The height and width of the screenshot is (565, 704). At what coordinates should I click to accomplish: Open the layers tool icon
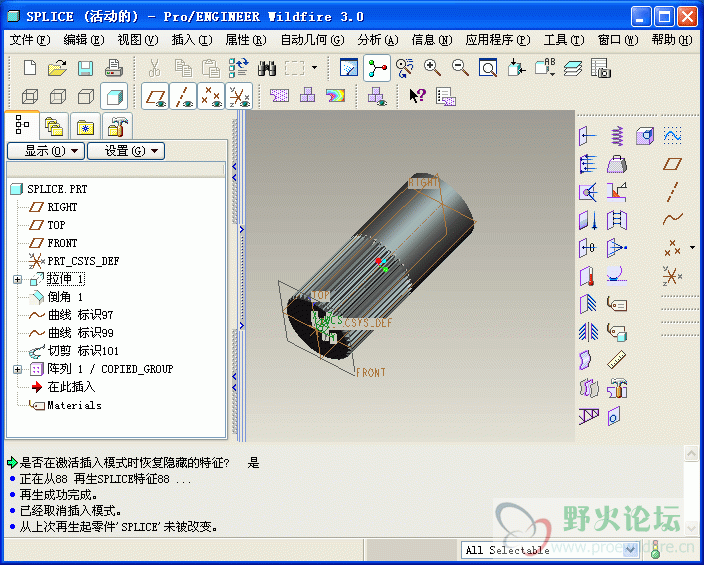click(572, 68)
